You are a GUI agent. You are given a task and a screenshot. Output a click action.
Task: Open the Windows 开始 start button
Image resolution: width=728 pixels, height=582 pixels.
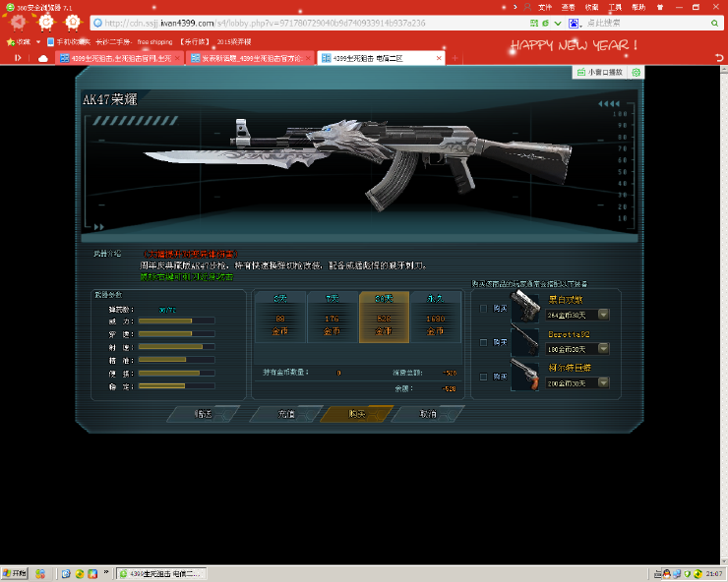point(15,574)
